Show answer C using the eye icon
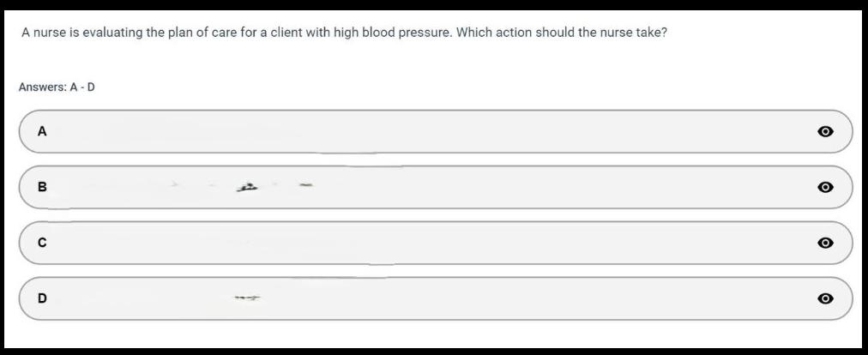 point(825,243)
